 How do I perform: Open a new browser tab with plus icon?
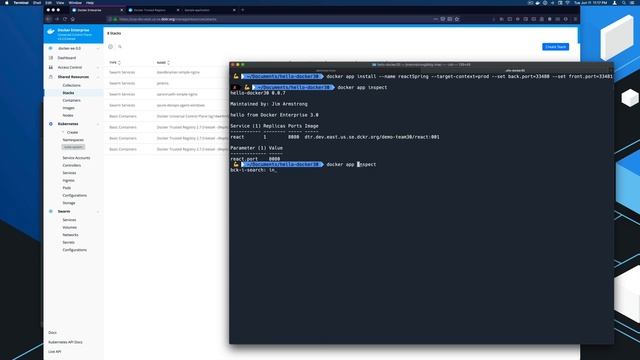pos(243,10)
